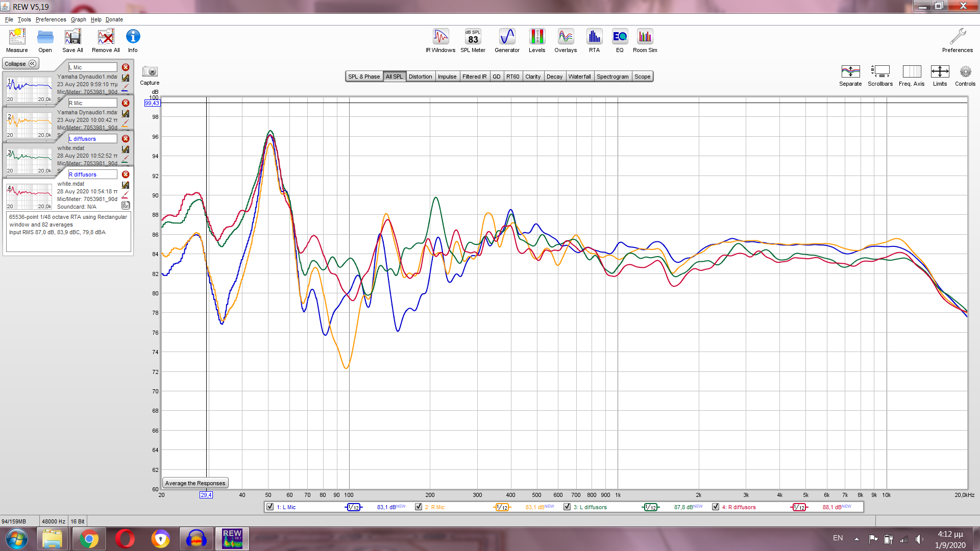Switch to the Spectrogram tab
980x551 pixels.
click(x=612, y=77)
